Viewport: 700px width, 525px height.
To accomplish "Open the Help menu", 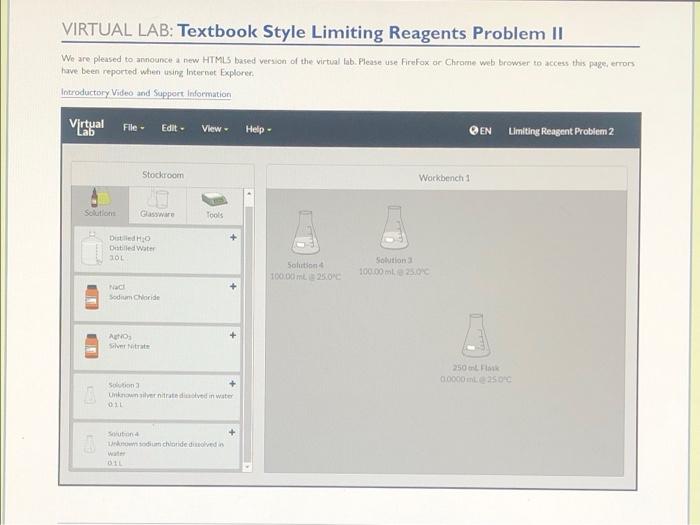I will (258, 129).
